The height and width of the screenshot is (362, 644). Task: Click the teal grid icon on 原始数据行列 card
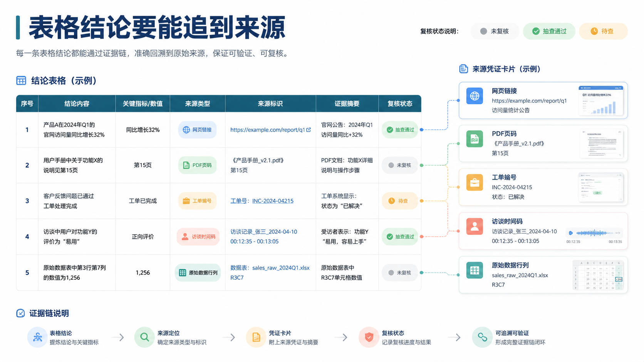click(x=475, y=270)
